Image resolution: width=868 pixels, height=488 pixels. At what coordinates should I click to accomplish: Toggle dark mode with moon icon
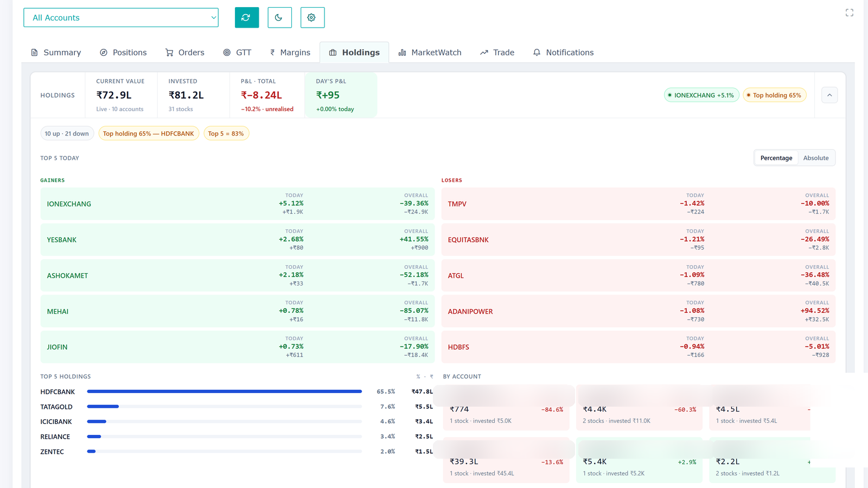pos(279,17)
